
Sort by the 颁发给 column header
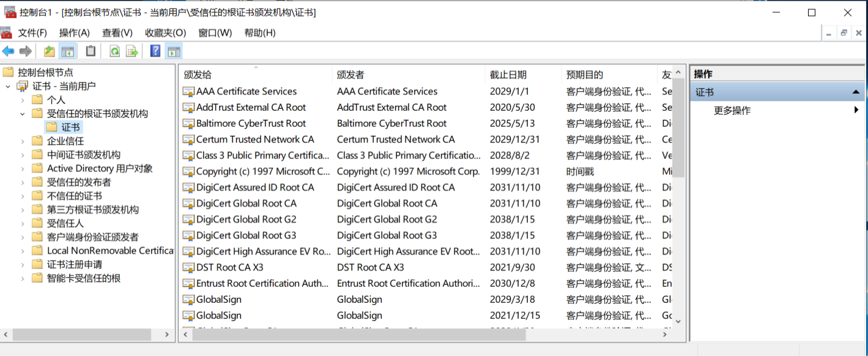[x=256, y=75]
